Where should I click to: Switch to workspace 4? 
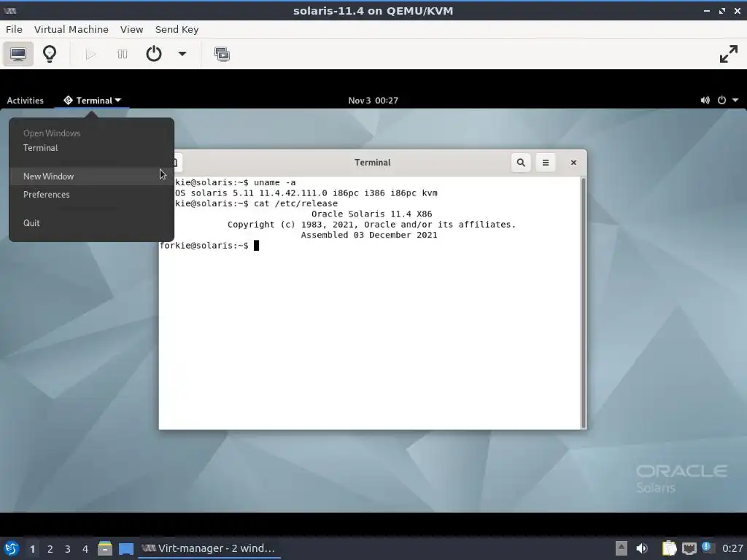click(x=85, y=549)
